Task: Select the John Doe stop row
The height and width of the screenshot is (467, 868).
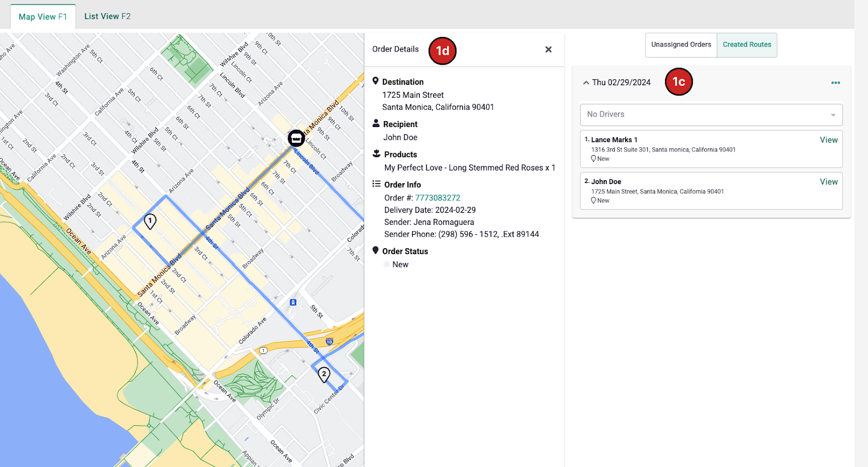Action: click(x=711, y=191)
